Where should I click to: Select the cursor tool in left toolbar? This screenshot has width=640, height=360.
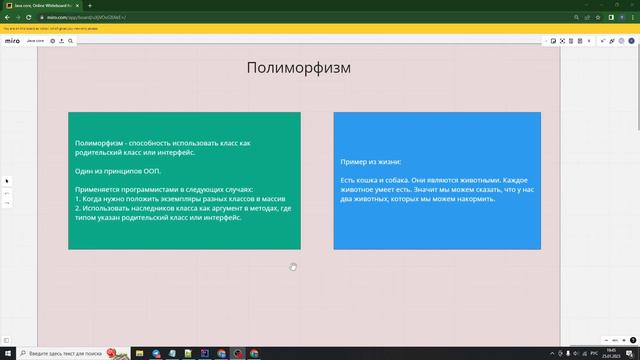7,181
